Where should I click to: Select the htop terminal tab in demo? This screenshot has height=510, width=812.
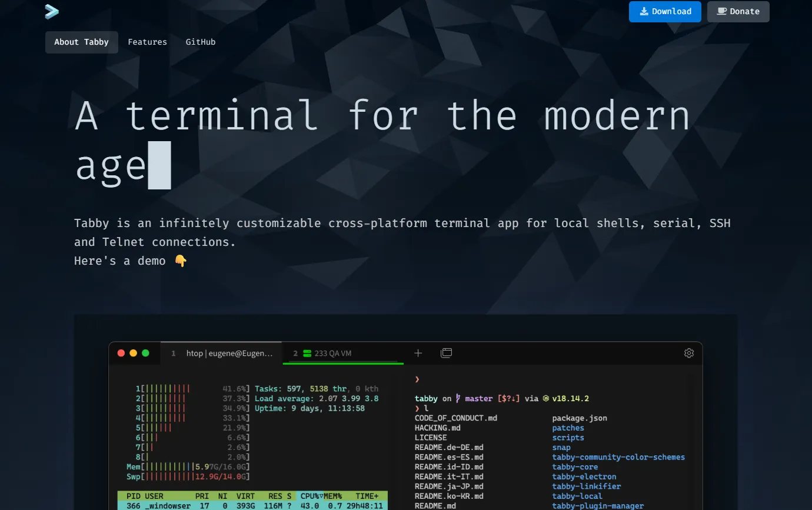[x=222, y=354]
